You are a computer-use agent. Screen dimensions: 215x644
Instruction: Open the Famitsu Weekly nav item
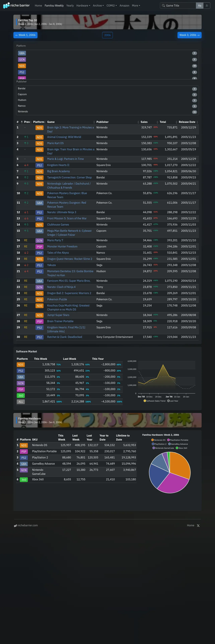(54, 6)
